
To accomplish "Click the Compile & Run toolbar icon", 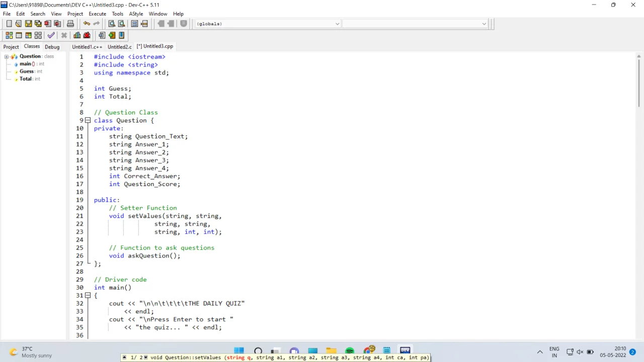I will (x=28, y=35).
